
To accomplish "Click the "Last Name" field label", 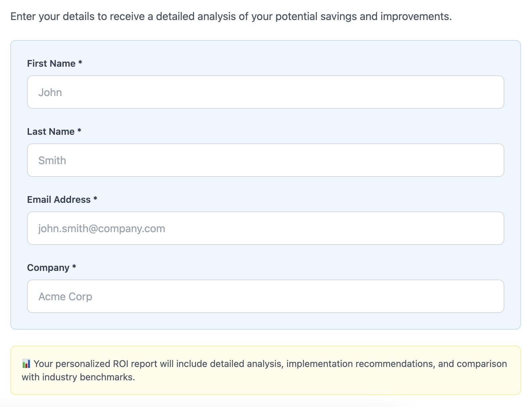I will point(51,131).
